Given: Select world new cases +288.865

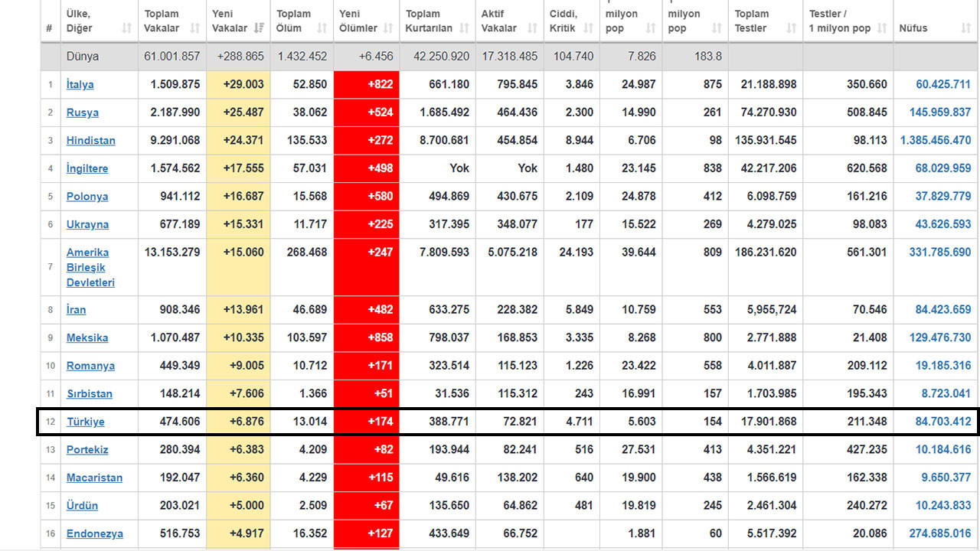Looking at the screenshot, I should tap(240, 57).
